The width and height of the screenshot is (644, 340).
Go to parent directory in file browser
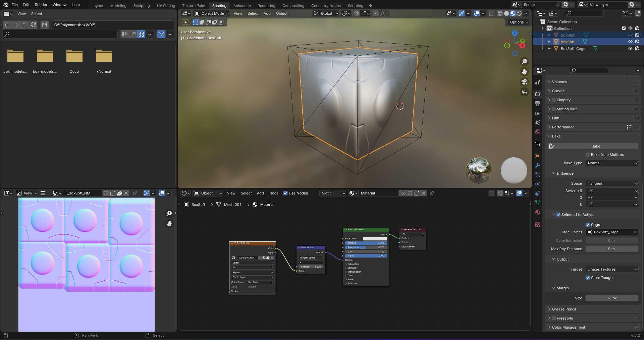tap(24, 25)
